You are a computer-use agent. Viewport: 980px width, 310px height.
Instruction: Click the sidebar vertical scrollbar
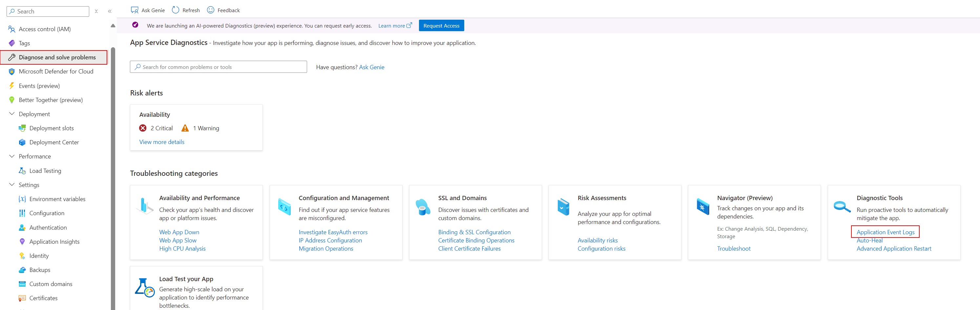113,178
